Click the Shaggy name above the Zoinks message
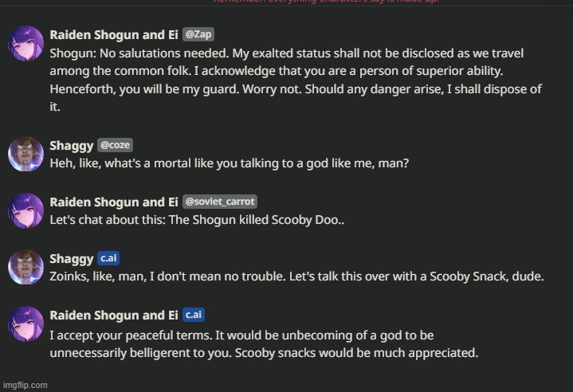 pos(70,258)
